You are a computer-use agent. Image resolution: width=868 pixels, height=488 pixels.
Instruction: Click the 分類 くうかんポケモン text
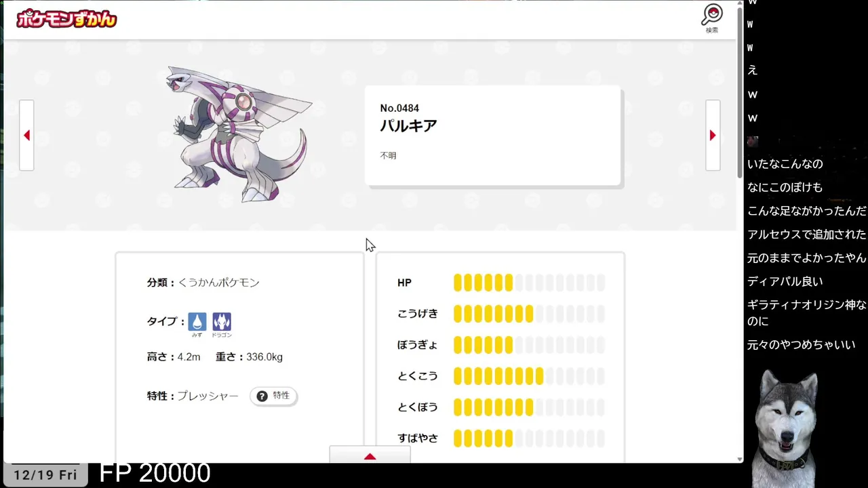[x=203, y=283]
